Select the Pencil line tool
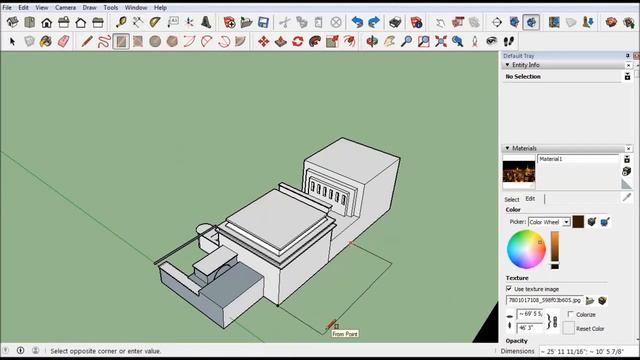This screenshot has height=360, width=640. 87,41
